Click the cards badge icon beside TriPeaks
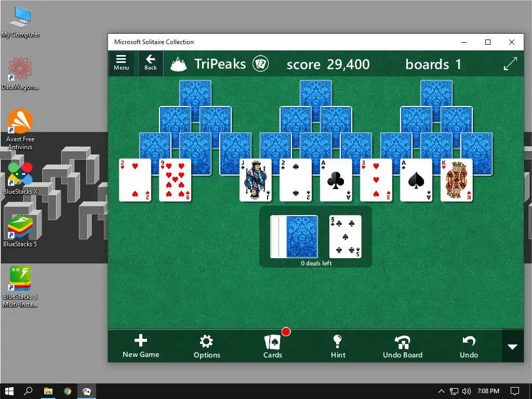The height and width of the screenshot is (399, 532). point(261,64)
